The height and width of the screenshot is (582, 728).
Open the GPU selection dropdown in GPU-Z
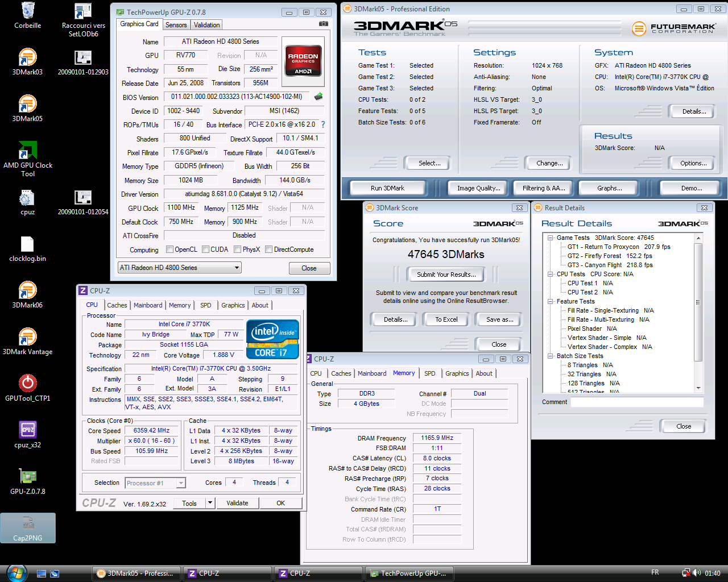point(180,268)
